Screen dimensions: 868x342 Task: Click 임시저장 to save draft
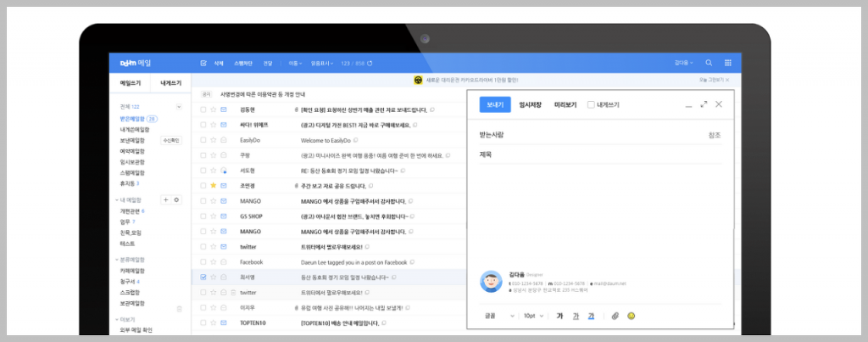coord(531,104)
